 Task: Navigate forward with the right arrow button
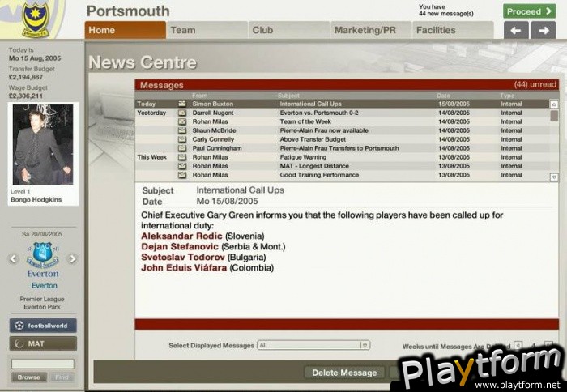(542, 31)
